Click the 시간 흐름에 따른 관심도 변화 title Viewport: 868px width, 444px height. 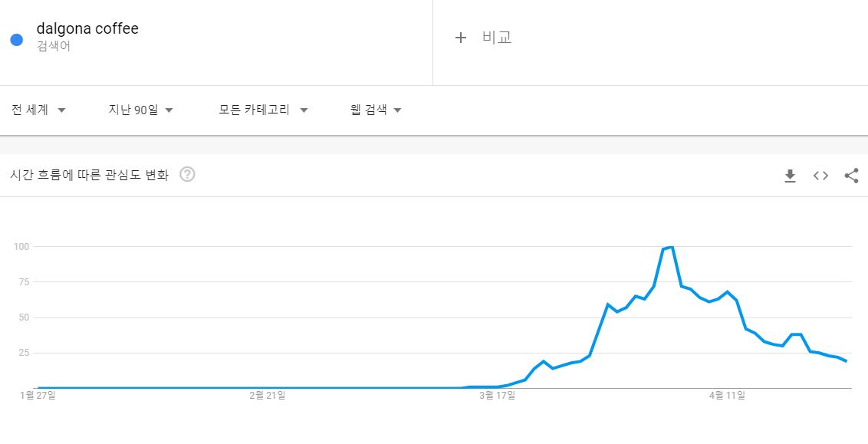click(89, 175)
